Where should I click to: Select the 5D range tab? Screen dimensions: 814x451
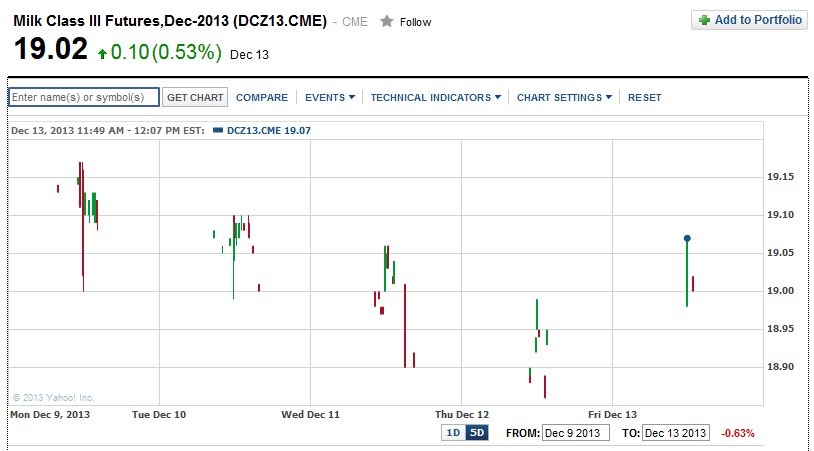tap(477, 433)
